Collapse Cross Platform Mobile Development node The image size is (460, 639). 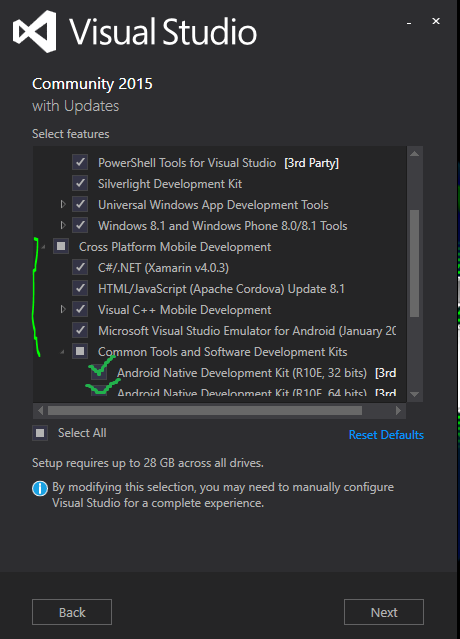(x=44, y=247)
